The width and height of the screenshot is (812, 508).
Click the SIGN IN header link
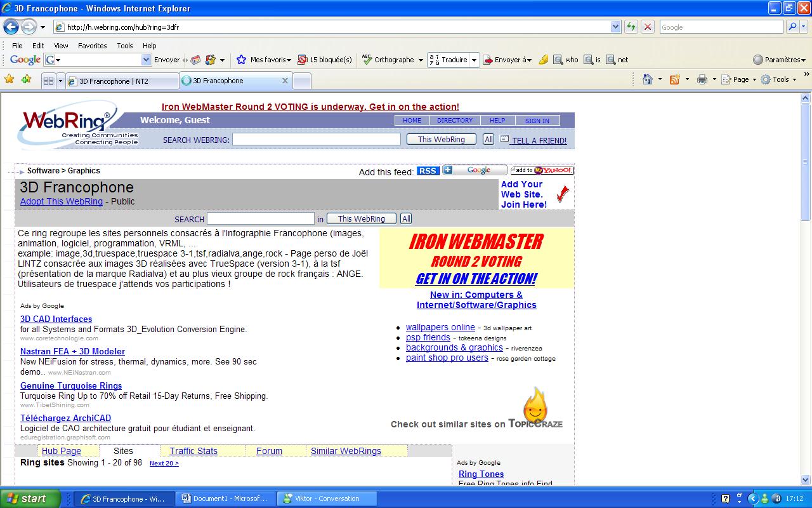click(537, 121)
